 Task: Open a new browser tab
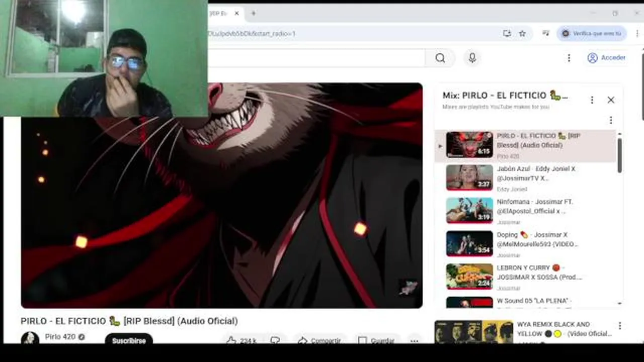[253, 14]
